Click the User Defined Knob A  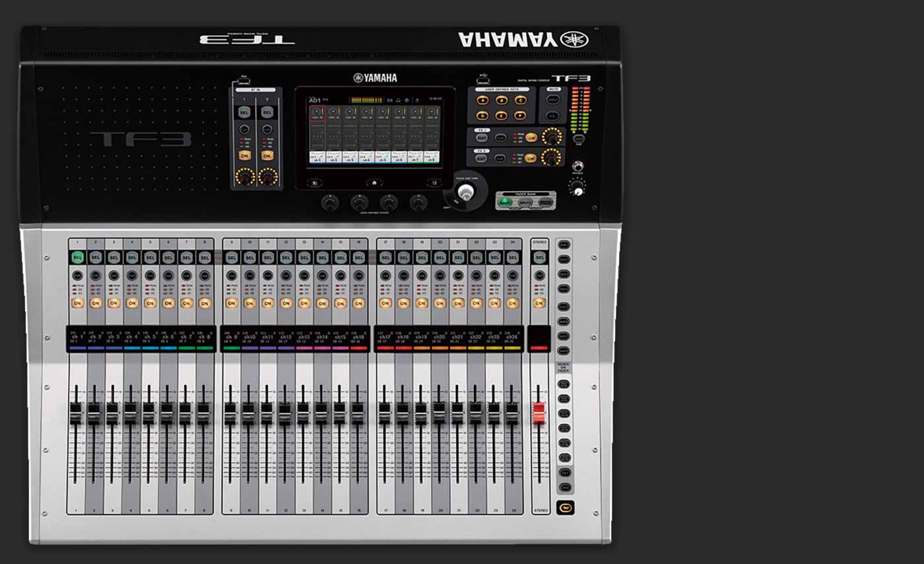330,202
